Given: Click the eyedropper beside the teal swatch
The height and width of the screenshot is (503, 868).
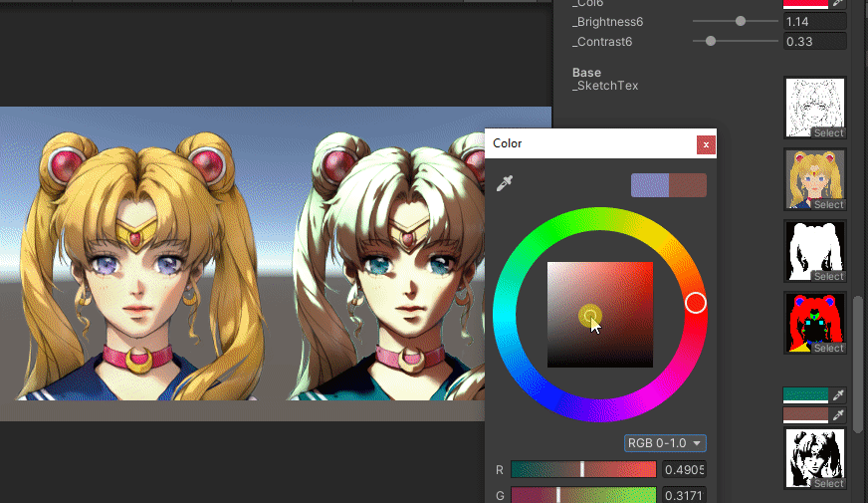Looking at the screenshot, I should [838, 395].
